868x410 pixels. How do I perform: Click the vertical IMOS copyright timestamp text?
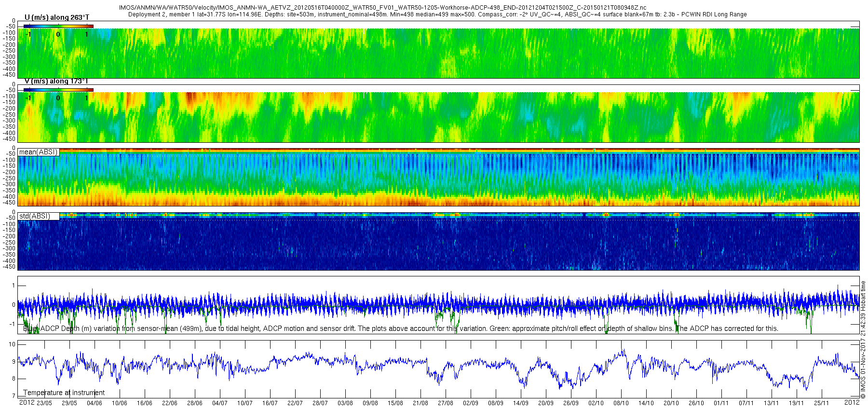(863, 340)
